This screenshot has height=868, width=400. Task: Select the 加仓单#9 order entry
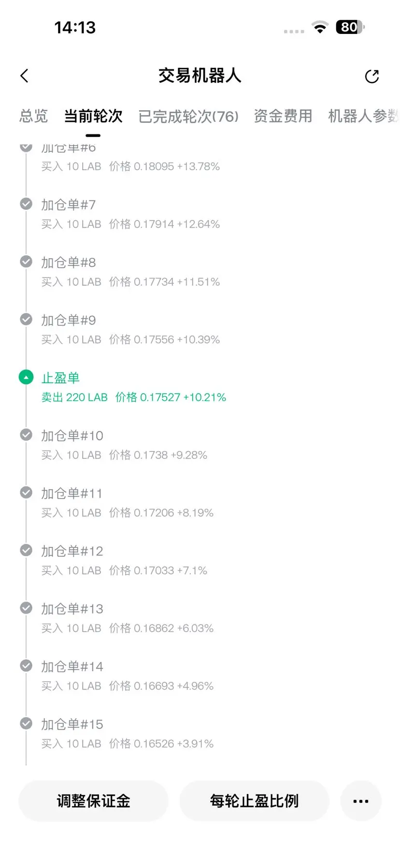tap(130, 330)
